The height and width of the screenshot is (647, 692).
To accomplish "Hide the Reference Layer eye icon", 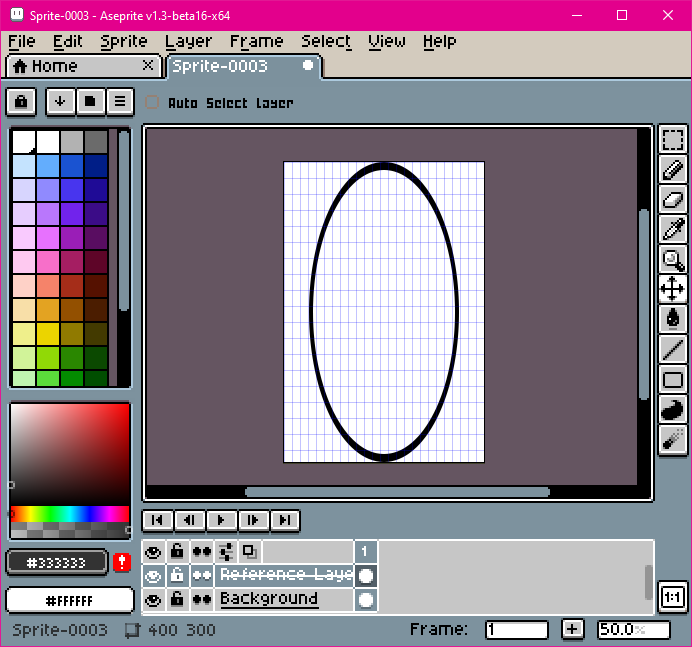I will point(153,576).
